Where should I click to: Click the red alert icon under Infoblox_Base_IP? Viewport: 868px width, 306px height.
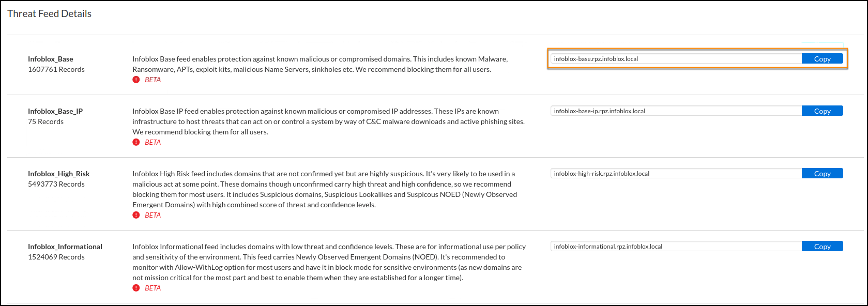136,142
